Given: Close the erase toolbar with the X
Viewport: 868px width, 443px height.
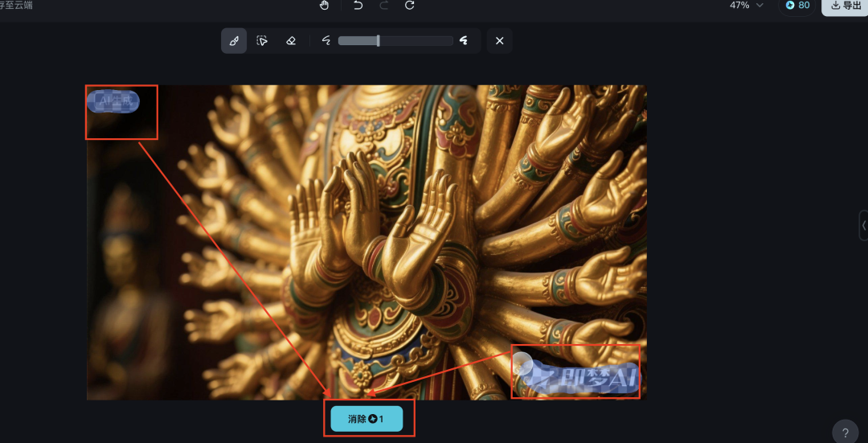Looking at the screenshot, I should [499, 41].
